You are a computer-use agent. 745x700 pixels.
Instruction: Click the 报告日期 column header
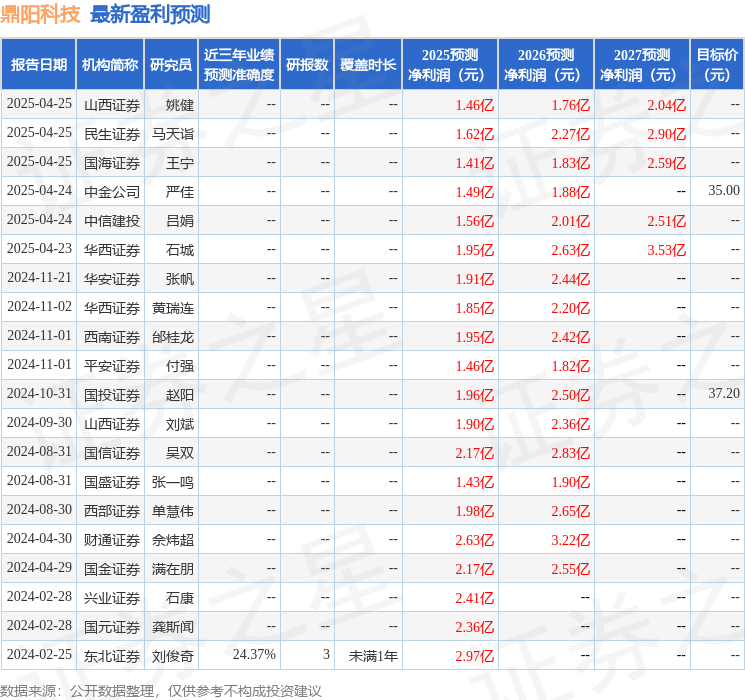pos(38,64)
